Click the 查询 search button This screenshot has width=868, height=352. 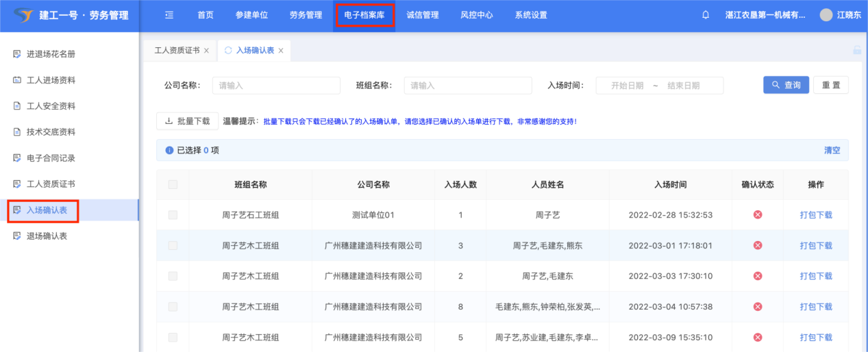click(x=786, y=85)
